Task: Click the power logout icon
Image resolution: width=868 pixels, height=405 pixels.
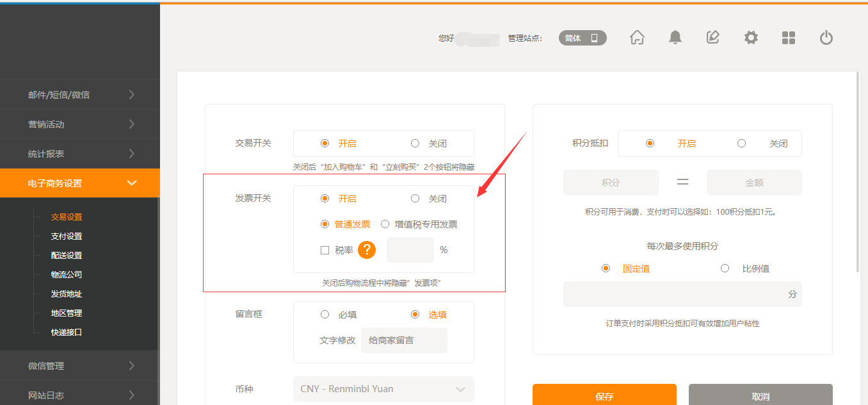Action: pyautogui.click(x=826, y=38)
